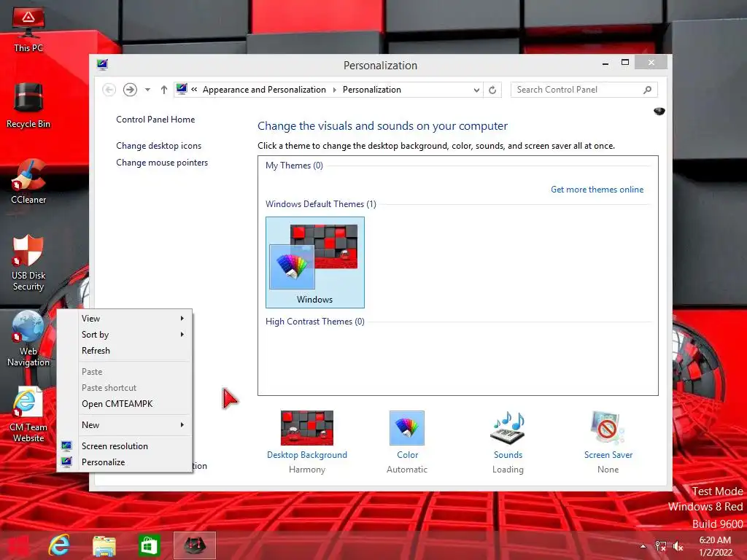747x560 pixels.
Task: Click the Screen Saver link text
Action: pos(608,455)
